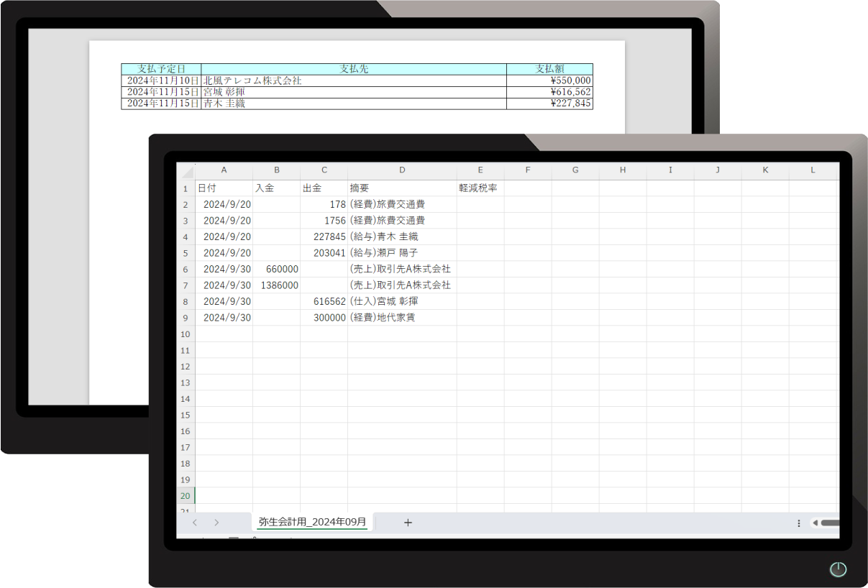Viewport: 868px width, 588px height.
Task: Click the 支払予定日 column header
Action: tap(161, 69)
